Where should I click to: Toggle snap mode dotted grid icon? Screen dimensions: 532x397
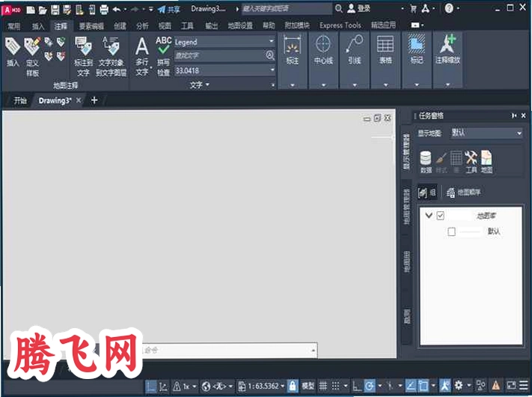[x=335, y=386]
